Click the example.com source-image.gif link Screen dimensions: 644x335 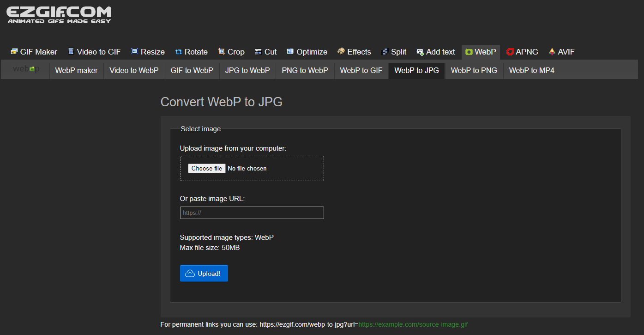[413, 324]
